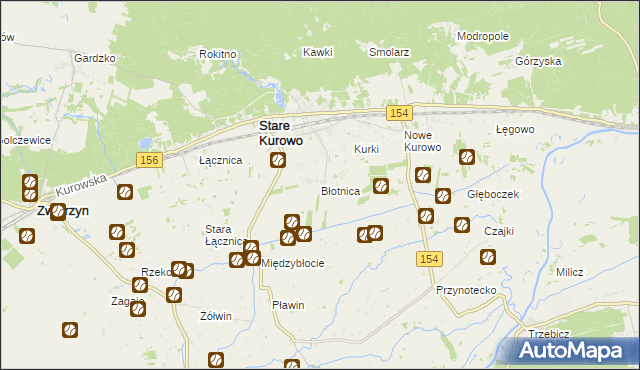Click the marker overlapping end of Rzekcin label
The image size is (640, 370).
tap(179, 269)
